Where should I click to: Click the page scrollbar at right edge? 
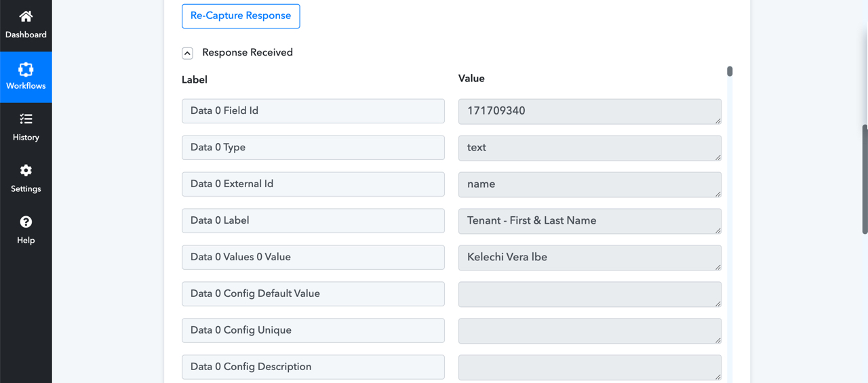point(865,180)
